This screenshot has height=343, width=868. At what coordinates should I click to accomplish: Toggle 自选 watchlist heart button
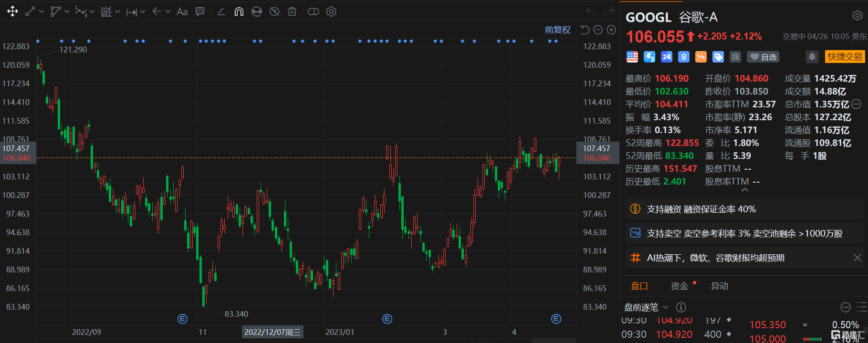[x=763, y=57]
